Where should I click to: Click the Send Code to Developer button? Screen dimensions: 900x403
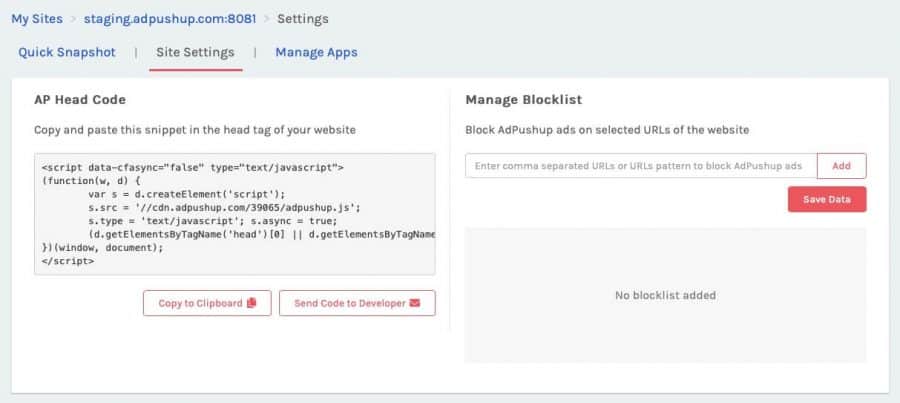pyautogui.click(x=357, y=303)
